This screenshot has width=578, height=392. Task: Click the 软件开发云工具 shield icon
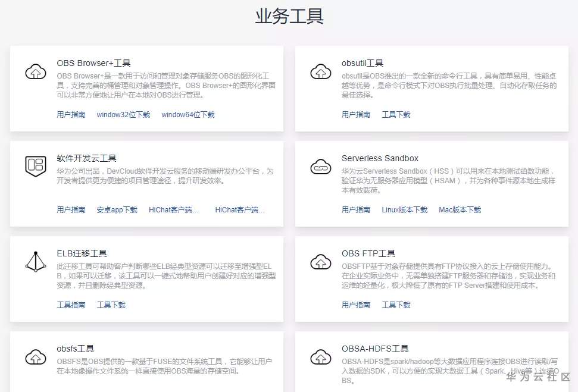click(36, 166)
